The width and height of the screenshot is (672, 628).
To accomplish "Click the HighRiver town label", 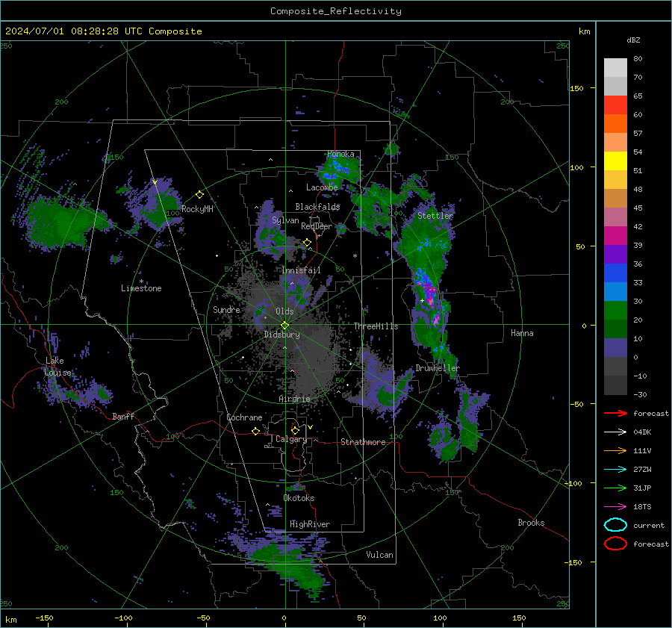I will [x=310, y=524].
